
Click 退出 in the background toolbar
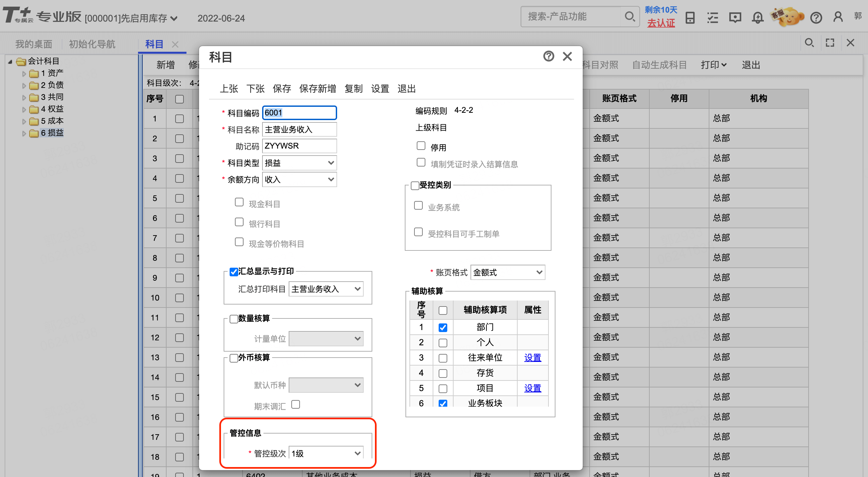[x=751, y=65]
